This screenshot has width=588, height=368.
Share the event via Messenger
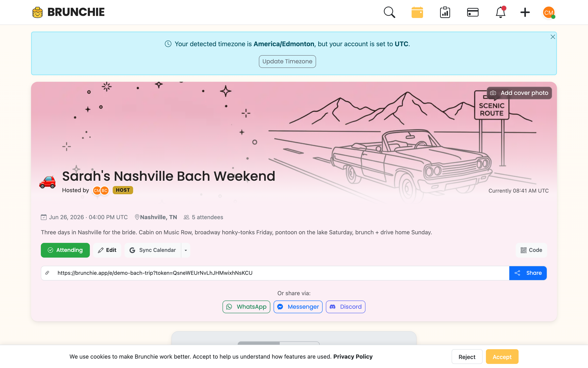(298, 307)
